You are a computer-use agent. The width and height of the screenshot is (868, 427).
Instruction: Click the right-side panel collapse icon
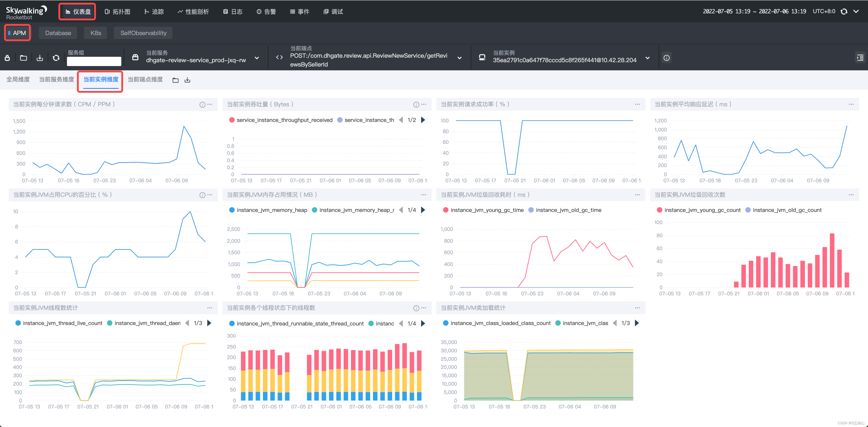click(860, 58)
